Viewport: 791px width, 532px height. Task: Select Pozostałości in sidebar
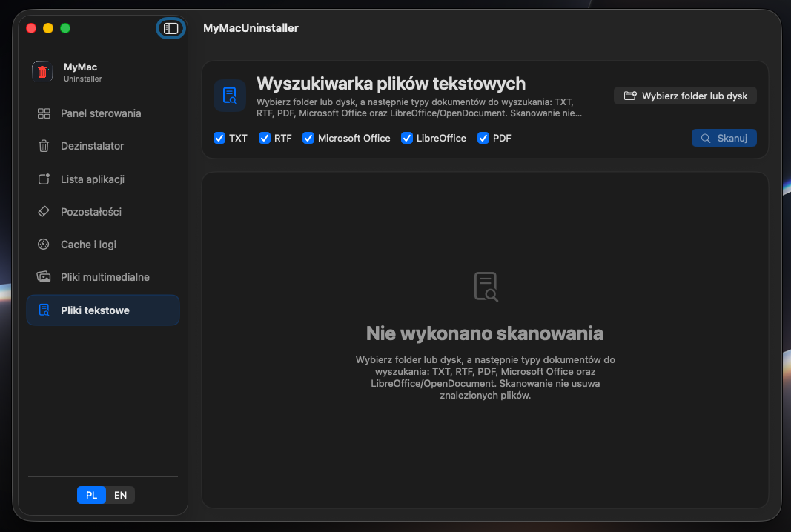click(x=103, y=212)
